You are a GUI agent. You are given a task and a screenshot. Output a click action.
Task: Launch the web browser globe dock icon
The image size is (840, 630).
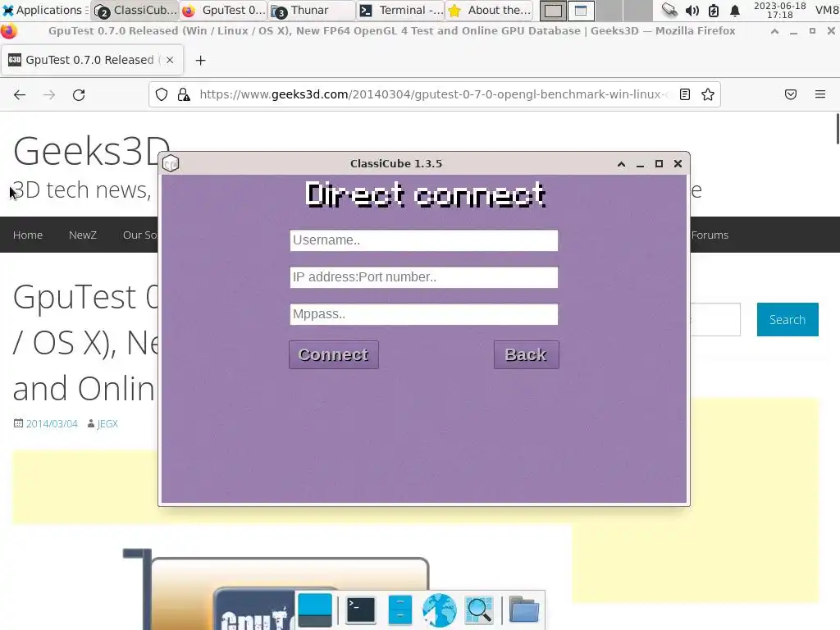pos(440,610)
